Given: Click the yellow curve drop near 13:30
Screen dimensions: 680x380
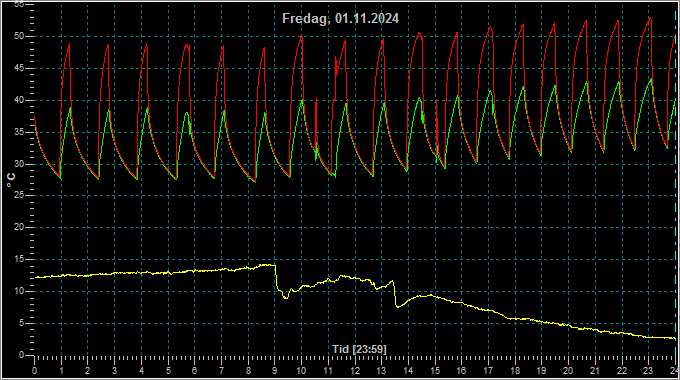Looking at the screenshot, I should click(395, 294).
